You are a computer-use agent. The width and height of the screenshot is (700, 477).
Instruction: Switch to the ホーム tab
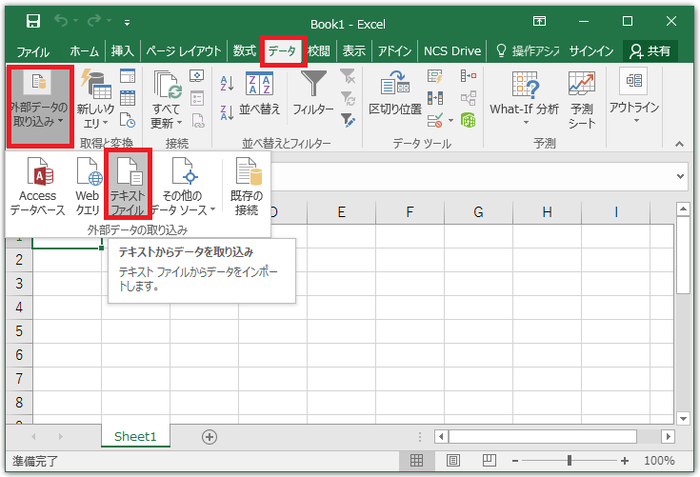pos(84,51)
